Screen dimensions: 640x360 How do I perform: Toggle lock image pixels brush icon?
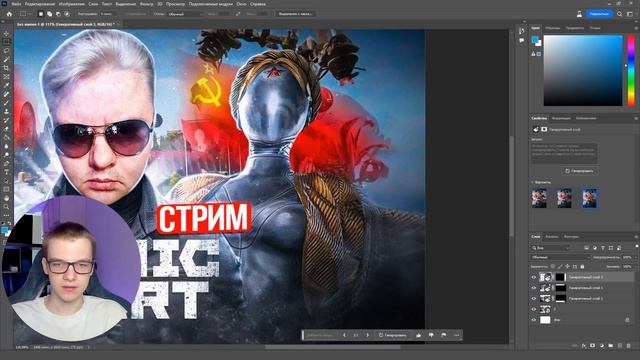[x=560, y=267]
